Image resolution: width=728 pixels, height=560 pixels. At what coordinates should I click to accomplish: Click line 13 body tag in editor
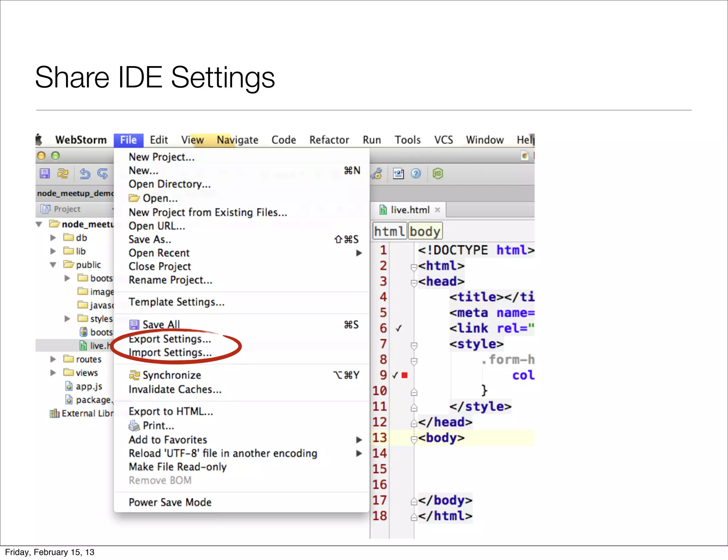tap(441, 438)
